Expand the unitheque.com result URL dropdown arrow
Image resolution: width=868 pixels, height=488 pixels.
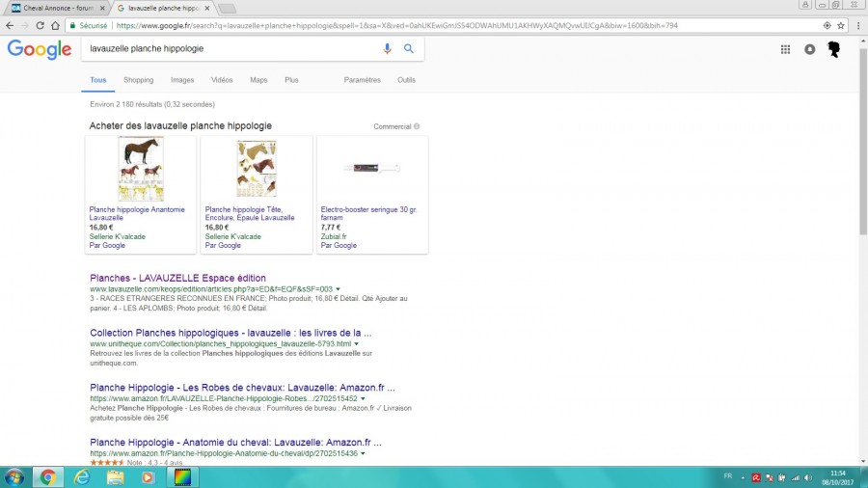point(356,343)
